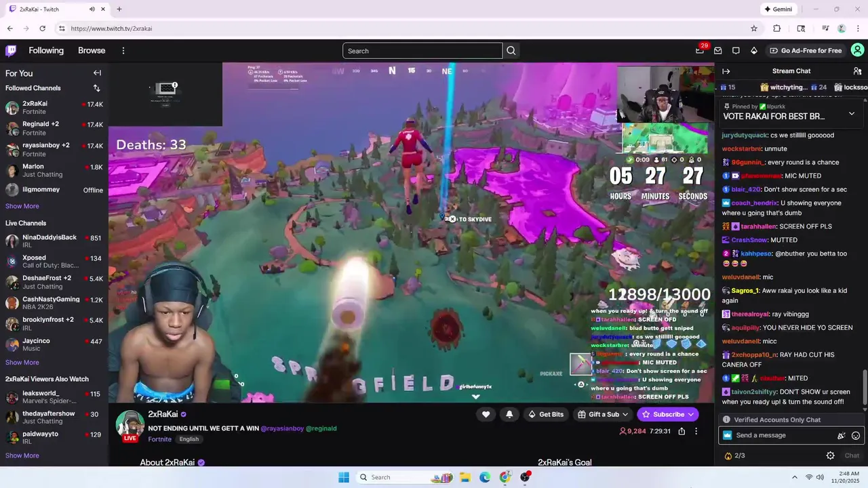
Task: Open the Subscribe dropdown button
Action: pos(668,414)
